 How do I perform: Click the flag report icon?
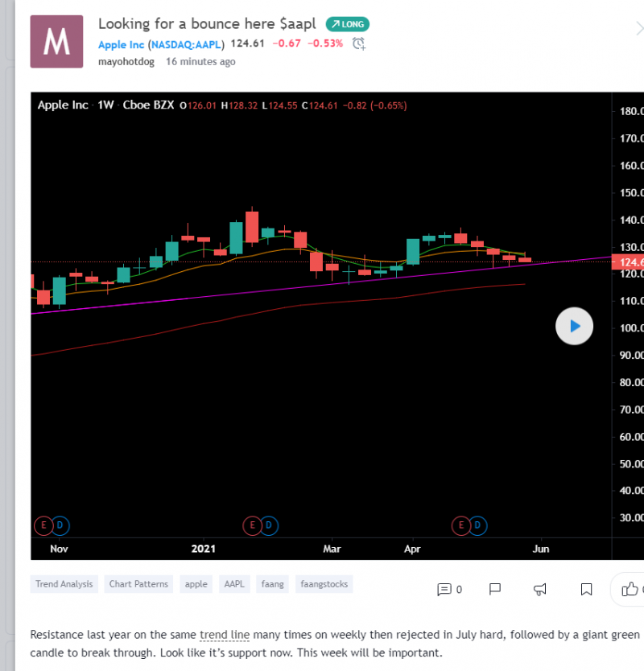pos(496,590)
